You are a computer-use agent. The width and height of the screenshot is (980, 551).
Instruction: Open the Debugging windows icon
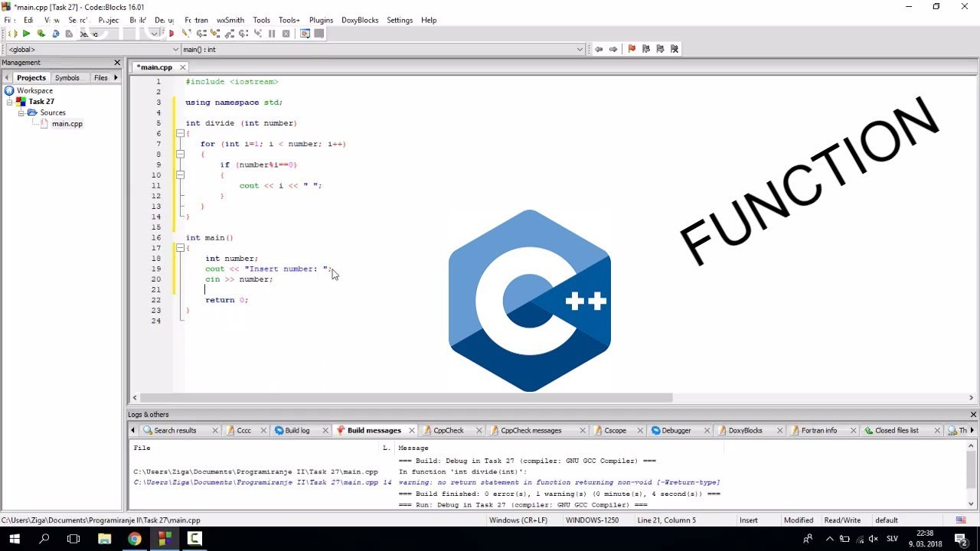pos(305,34)
